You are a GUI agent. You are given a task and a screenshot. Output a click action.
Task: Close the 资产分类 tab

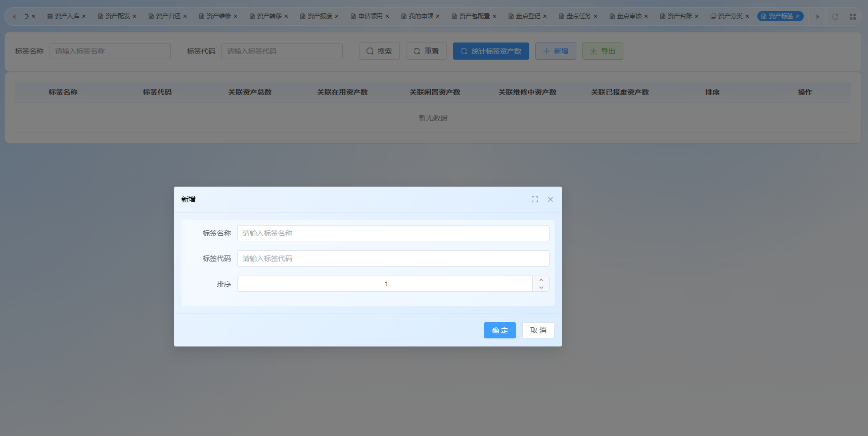(x=747, y=16)
